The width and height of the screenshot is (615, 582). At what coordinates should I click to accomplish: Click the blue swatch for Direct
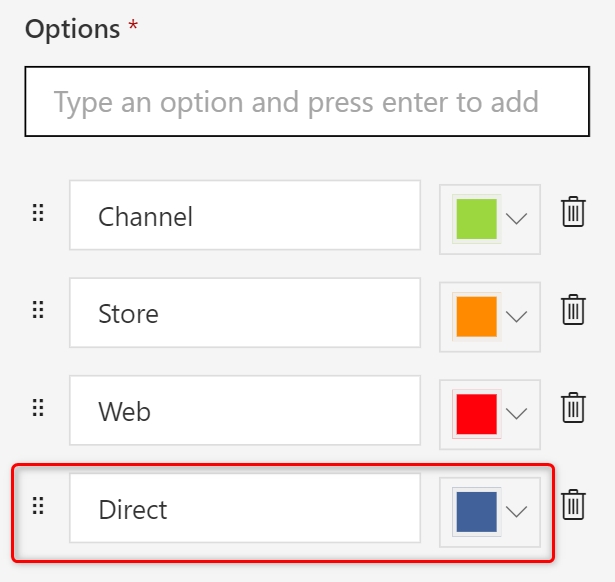coord(476,511)
